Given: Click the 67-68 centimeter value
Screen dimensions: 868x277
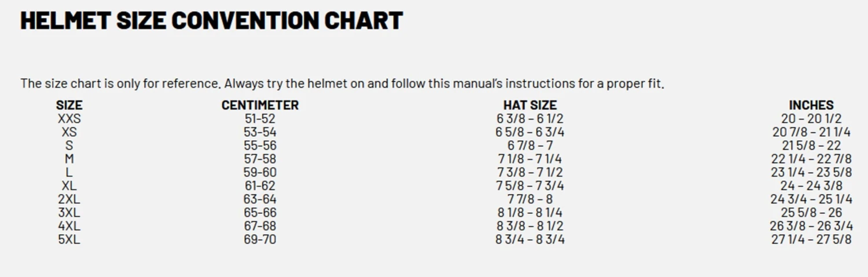Looking at the screenshot, I should tap(260, 226).
